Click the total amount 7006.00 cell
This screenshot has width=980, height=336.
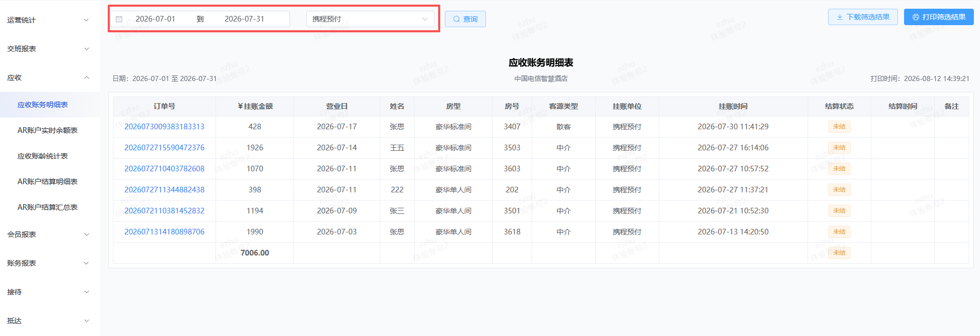tap(254, 253)
